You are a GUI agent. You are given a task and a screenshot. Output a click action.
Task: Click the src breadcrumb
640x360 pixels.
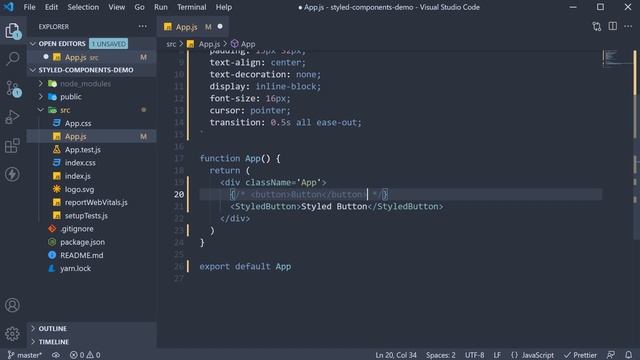click(171, 44)
